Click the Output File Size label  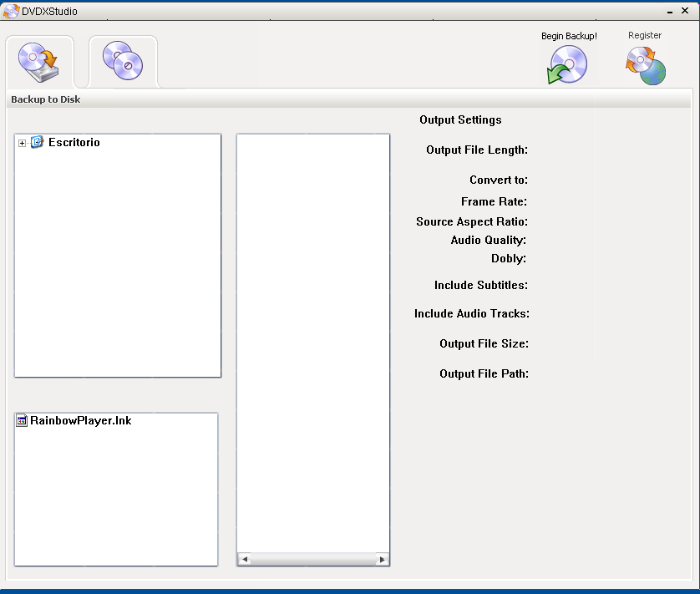click(x=484, y=344)
